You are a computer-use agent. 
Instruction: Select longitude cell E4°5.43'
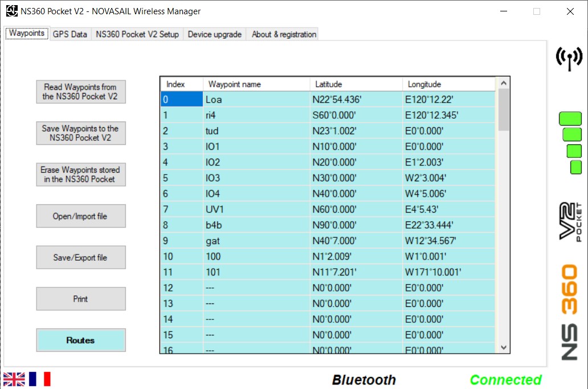tap(449, 209)
